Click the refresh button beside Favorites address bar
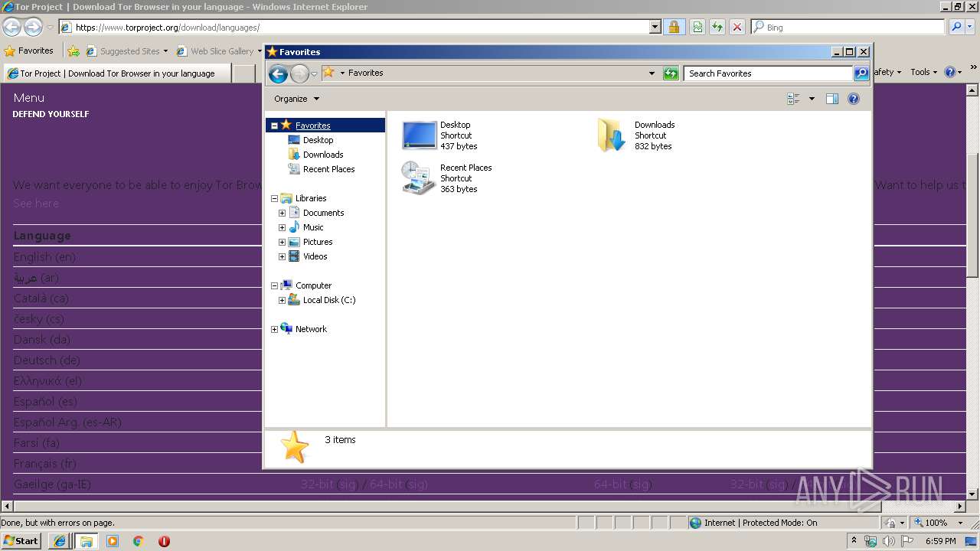Image resolution: width=980 pixels, height=551 pixels. [x=671, y=73]
